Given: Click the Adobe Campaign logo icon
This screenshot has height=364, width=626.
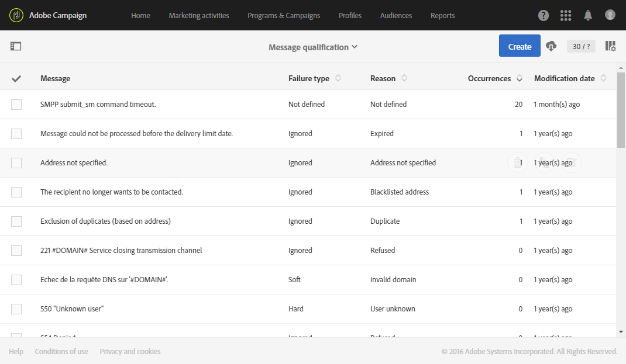Looking at the screenshot, I should (16, 15).
